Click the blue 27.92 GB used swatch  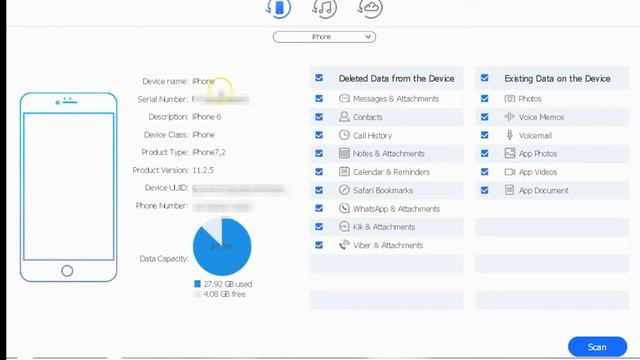click(198, 284)
